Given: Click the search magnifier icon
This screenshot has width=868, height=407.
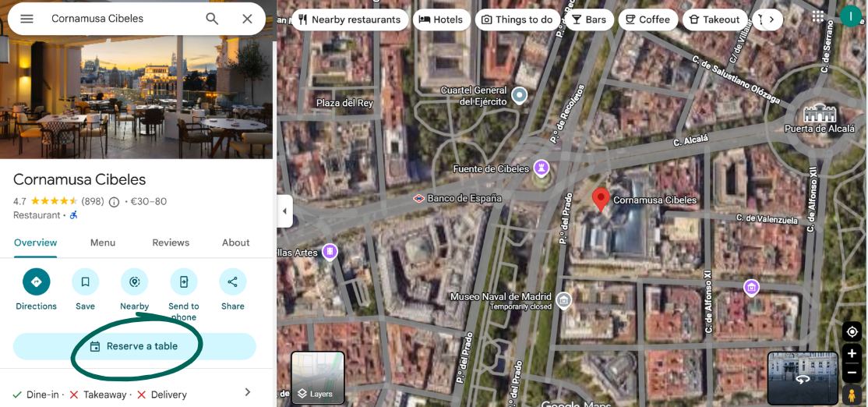Looking at the screenshot, I should pyautogui.click(x=212, y=19).
